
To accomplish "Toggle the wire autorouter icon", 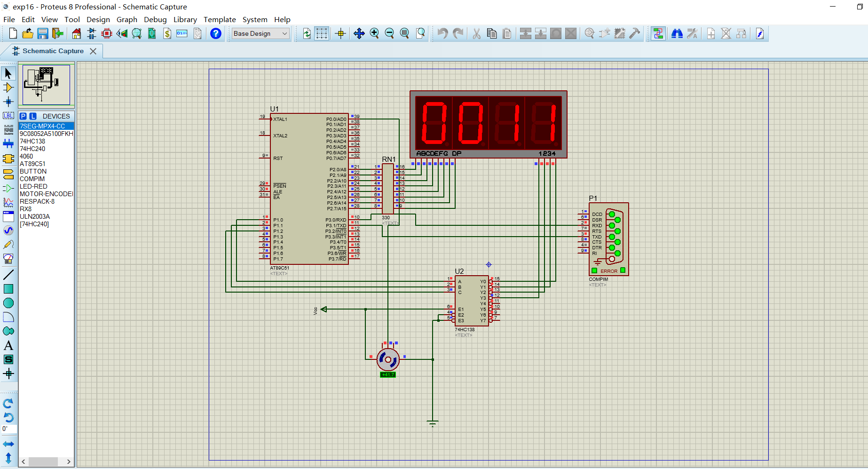I will click(658, 33).
